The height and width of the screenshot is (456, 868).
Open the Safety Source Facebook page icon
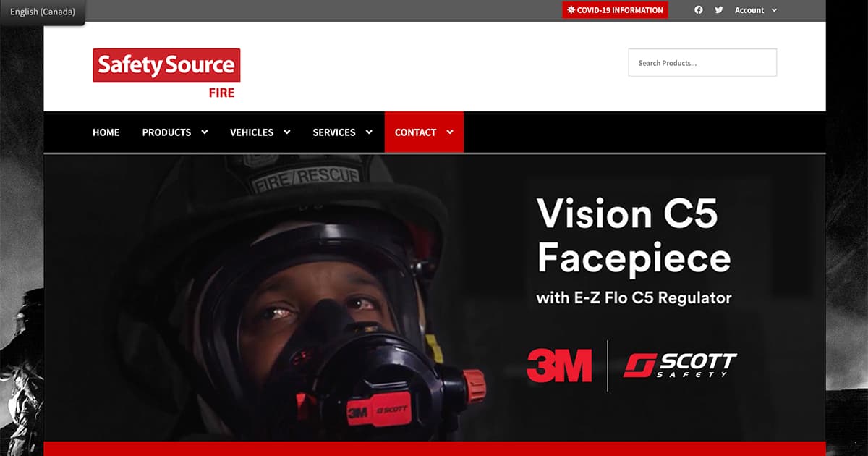click(x=698, y=9)
